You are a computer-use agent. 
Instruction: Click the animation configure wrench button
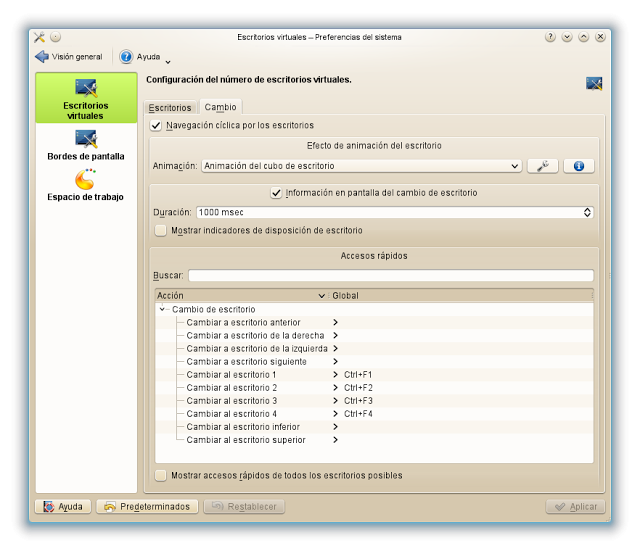pos(542,166)
